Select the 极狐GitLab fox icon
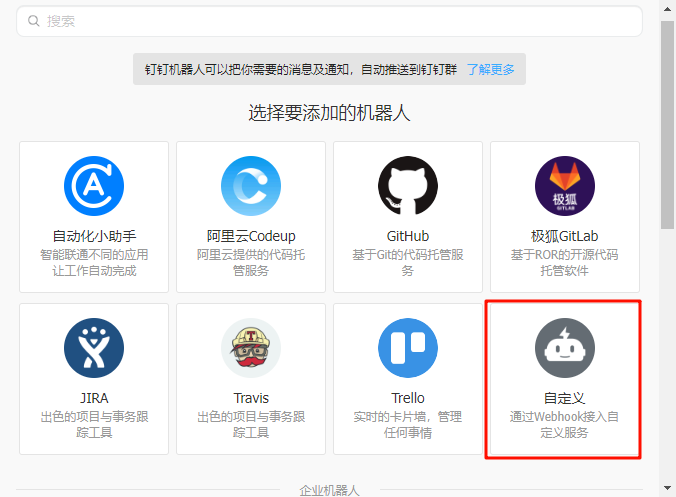Viewport: 676px width, 497px height. [565, 186]
